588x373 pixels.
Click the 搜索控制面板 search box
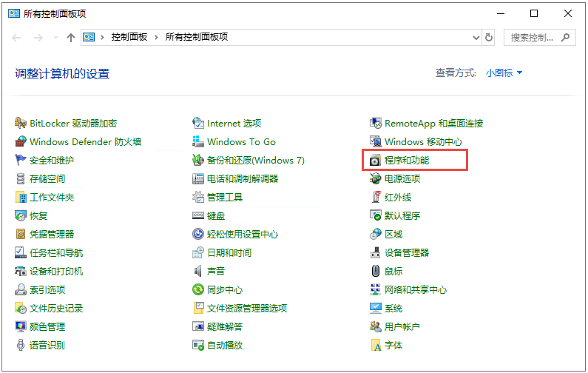click(x=540, y=38)
